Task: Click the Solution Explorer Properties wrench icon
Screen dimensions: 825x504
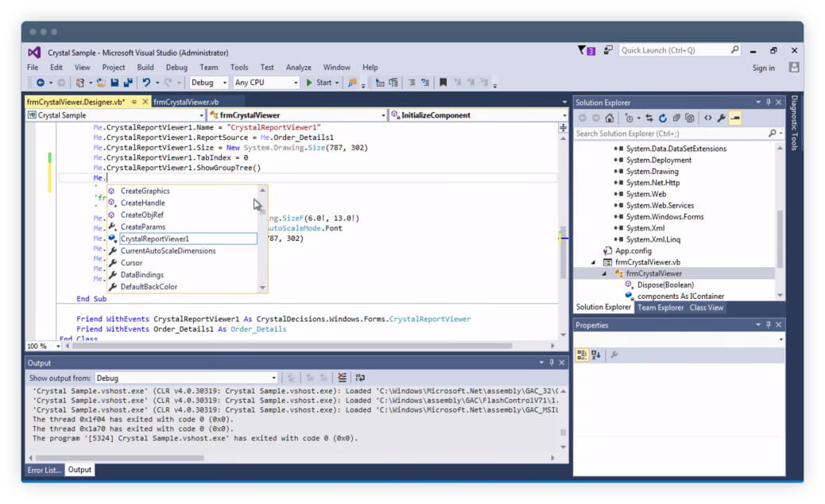Action: 722,118
